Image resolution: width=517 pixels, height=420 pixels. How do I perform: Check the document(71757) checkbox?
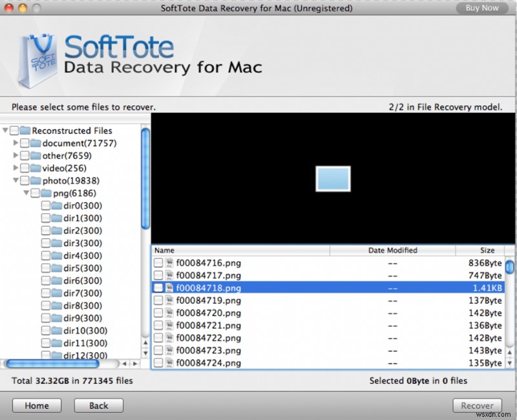click(25, 143)
